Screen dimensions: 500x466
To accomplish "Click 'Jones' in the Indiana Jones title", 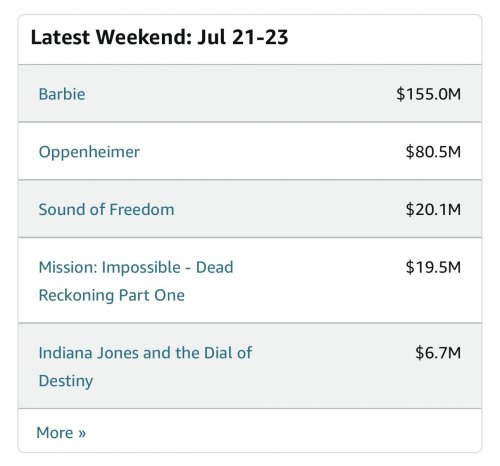I will (117, 353).
